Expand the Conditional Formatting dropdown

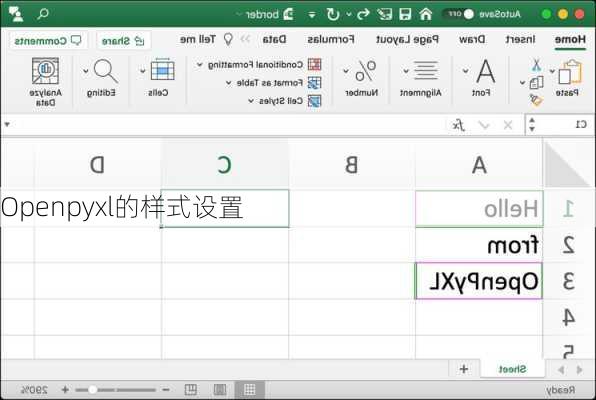click(x=199, y=65)
